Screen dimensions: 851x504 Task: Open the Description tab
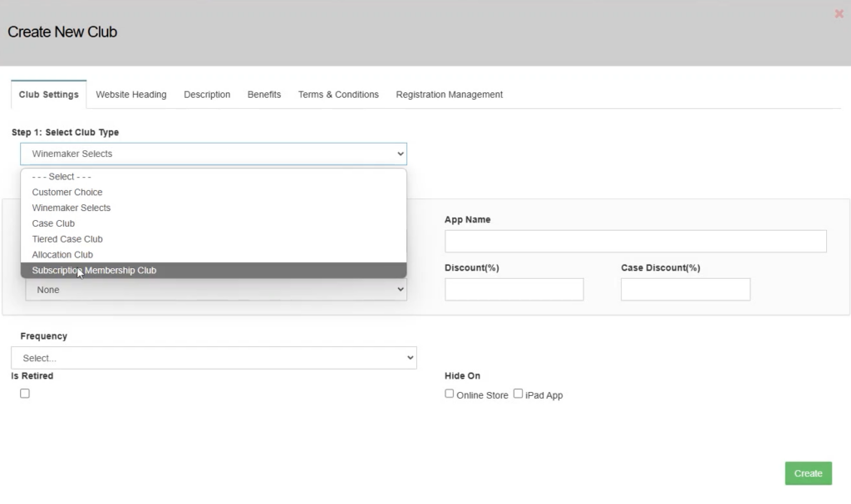click(206, 94)
